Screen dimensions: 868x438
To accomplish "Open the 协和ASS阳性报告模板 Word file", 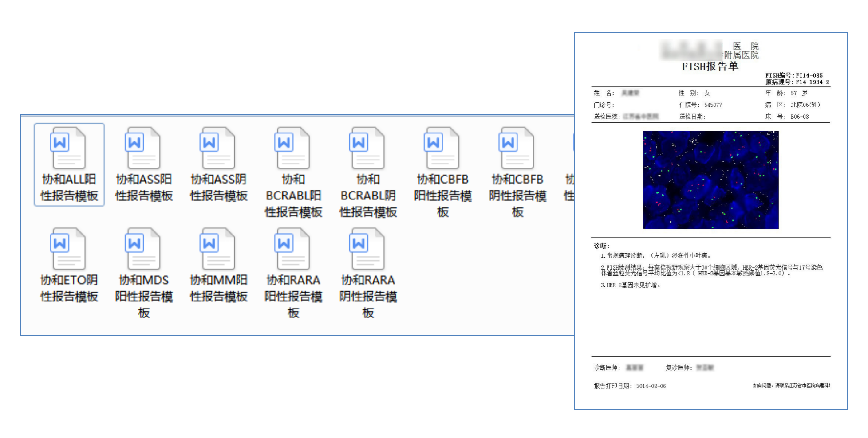I will point(143,148).
